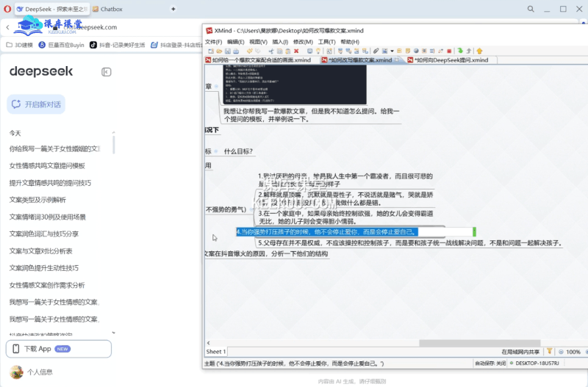Click the Paste icon in XMind toolbar

[x=288, y=51]
